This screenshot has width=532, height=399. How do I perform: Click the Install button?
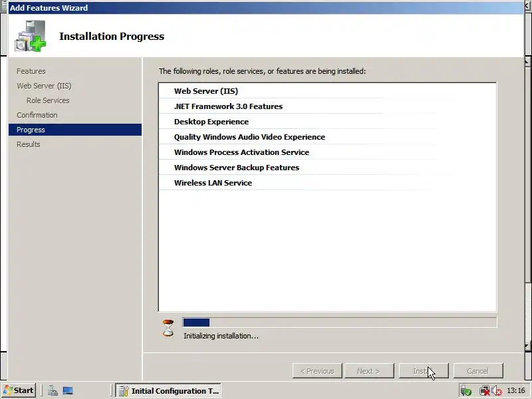pos(424,371)
